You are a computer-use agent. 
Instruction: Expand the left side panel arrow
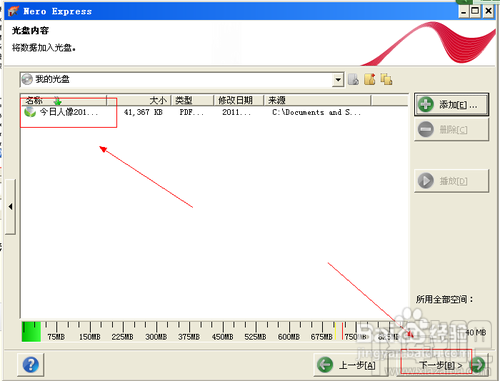[x=10, y=207]
